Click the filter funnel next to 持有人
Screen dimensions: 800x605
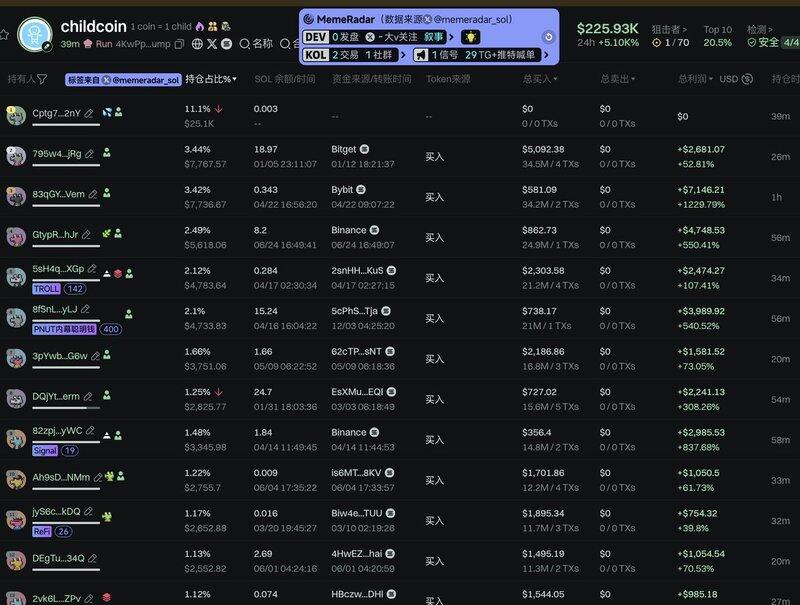[42, 79]
